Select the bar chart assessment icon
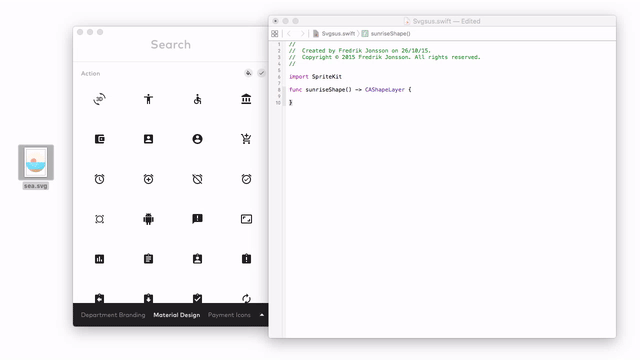Image resolution: width=640 pixels, height=360 pixels. click(x=100, y=259)
